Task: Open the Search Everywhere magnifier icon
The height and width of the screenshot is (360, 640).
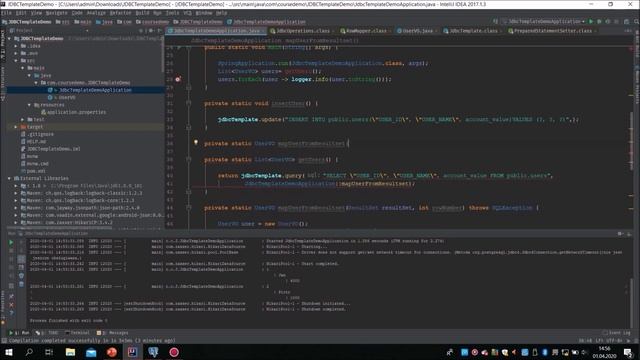Action: (x=636, y=21)
